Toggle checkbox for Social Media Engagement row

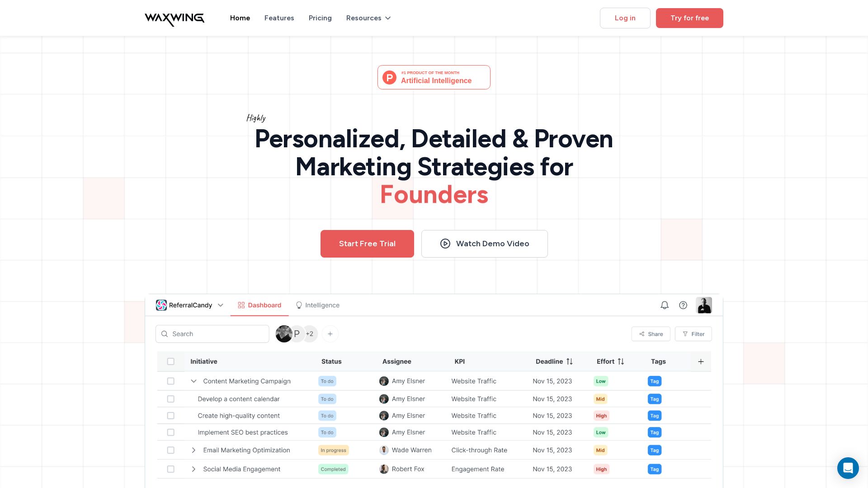171,469
